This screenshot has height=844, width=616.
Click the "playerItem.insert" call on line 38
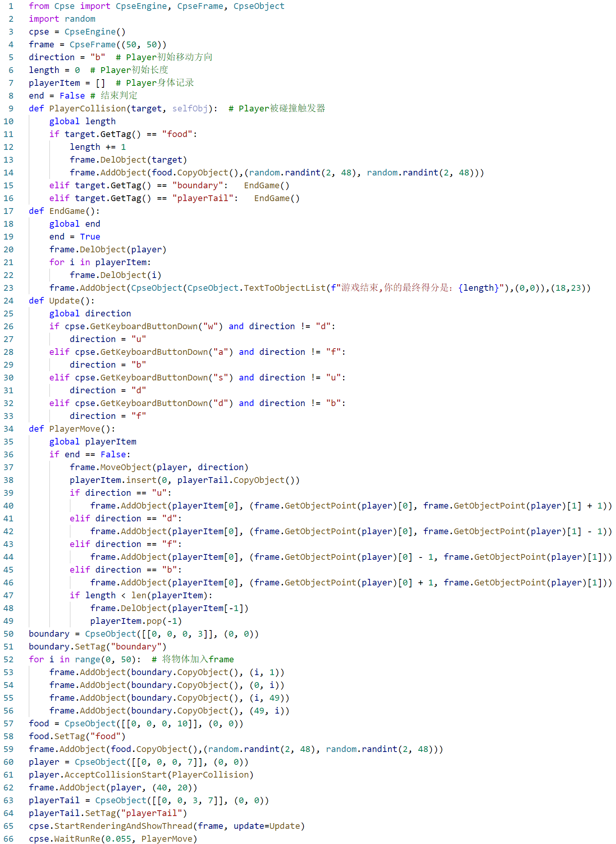[113, 480]
